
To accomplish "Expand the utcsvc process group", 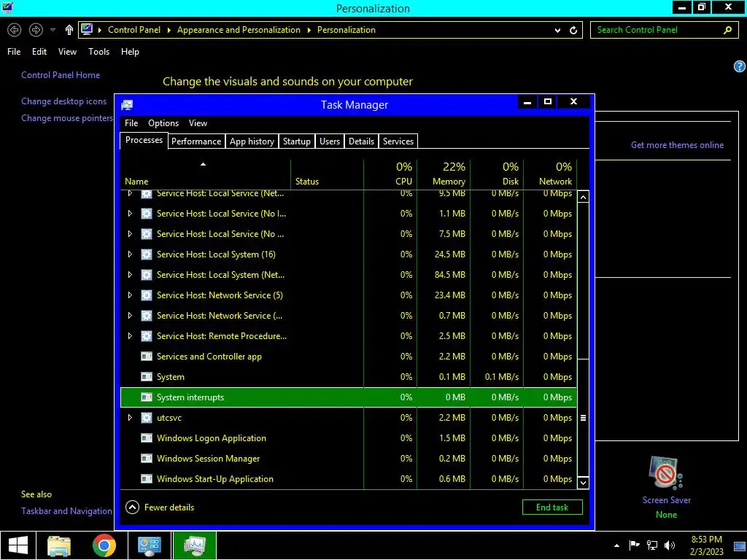I will click(130, 418).
